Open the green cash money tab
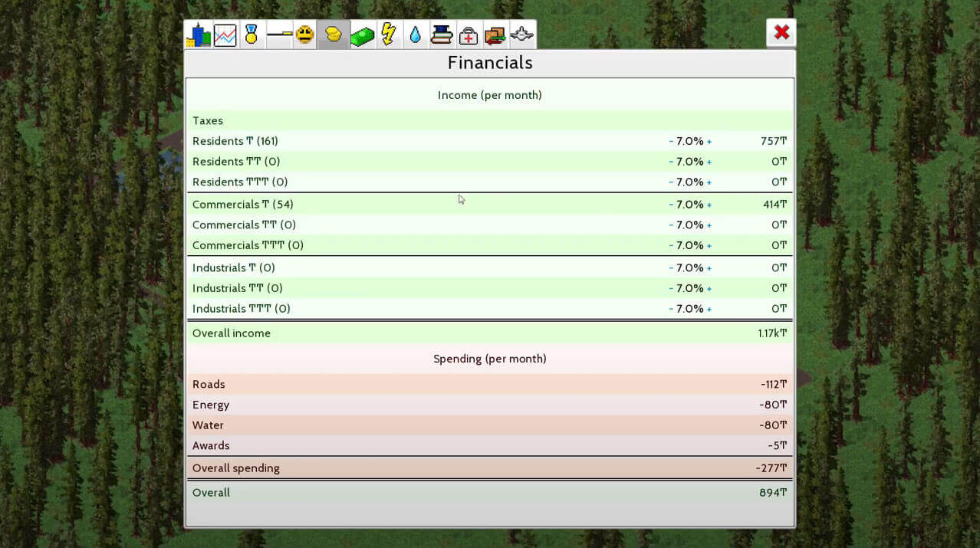Image resolution: width=980 pixels, height=548 pixels. click(x=362, y=35)
